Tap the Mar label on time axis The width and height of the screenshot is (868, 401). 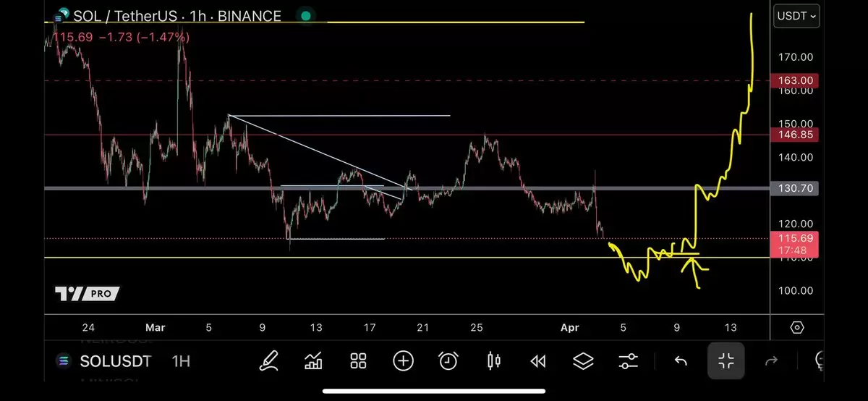point(155,327)
